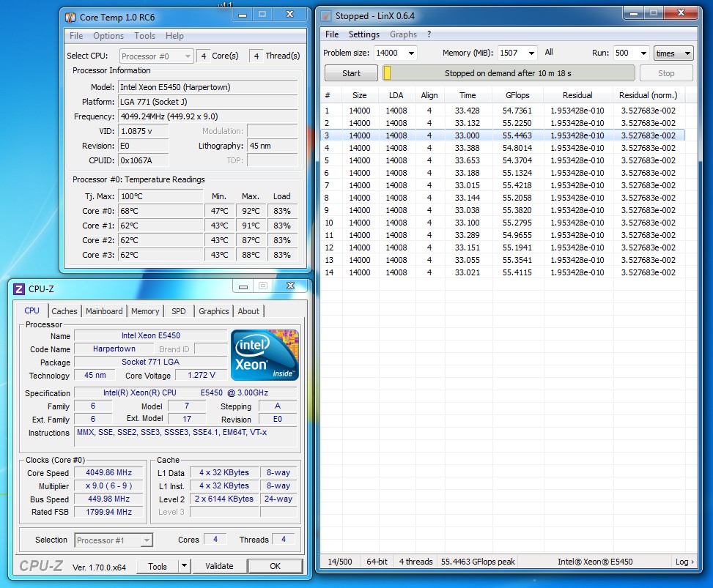Switch to the Caches tab in CPU-Z
Viewport: 713px width, 588px height.
64,311
